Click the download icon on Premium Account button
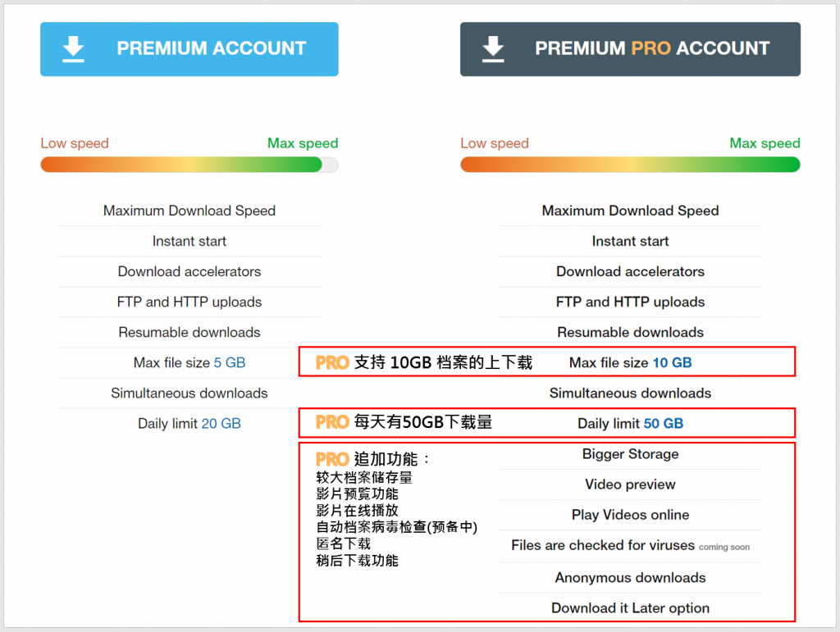This screenshot has width=840, height=632. click(73, 49)
